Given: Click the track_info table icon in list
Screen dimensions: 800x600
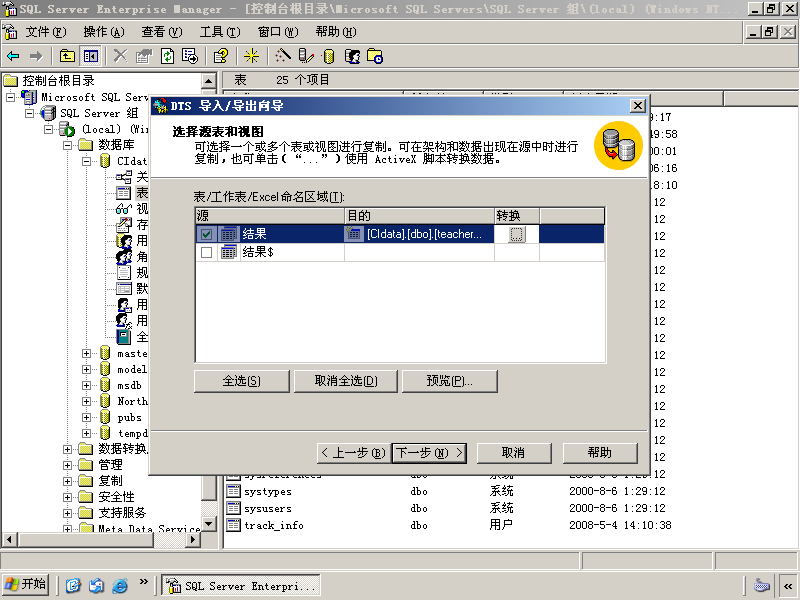Looking at the screenshot, I should tap(233, 525).
